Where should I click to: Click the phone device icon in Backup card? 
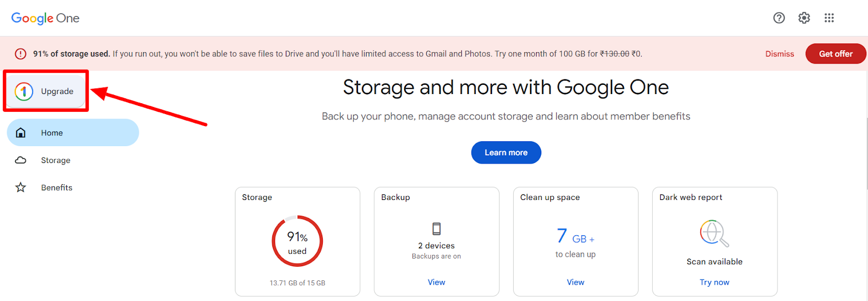coord(437,228)
